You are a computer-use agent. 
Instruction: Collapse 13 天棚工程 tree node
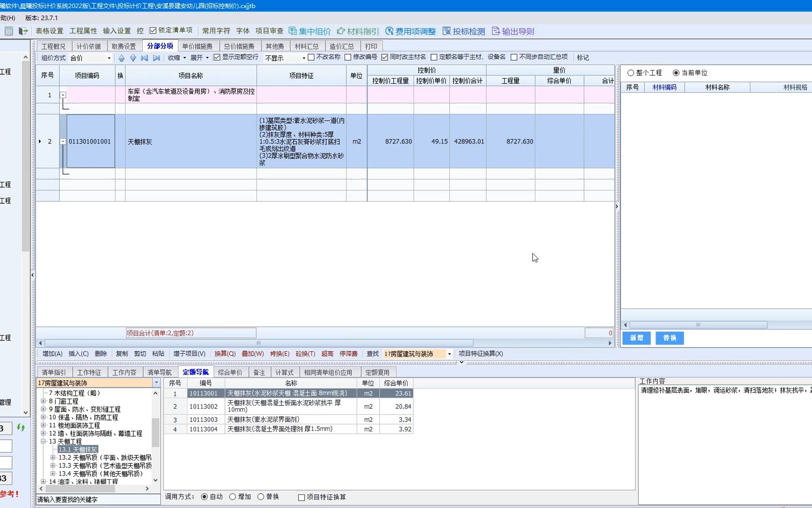pos(43,441)
